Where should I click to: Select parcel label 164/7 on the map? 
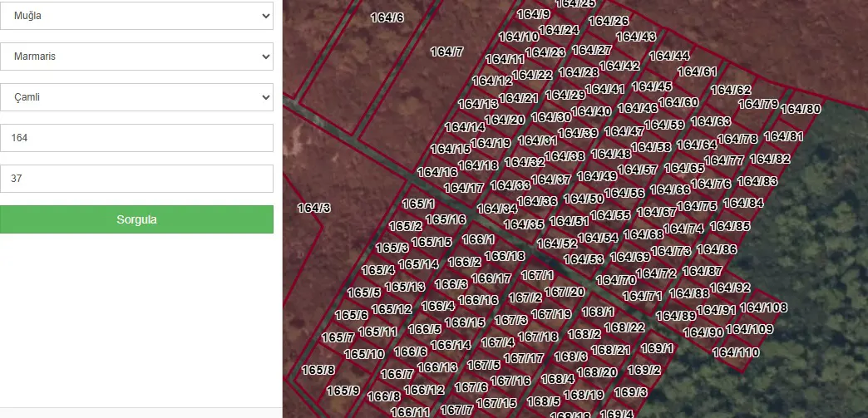[x=446, y=52]
